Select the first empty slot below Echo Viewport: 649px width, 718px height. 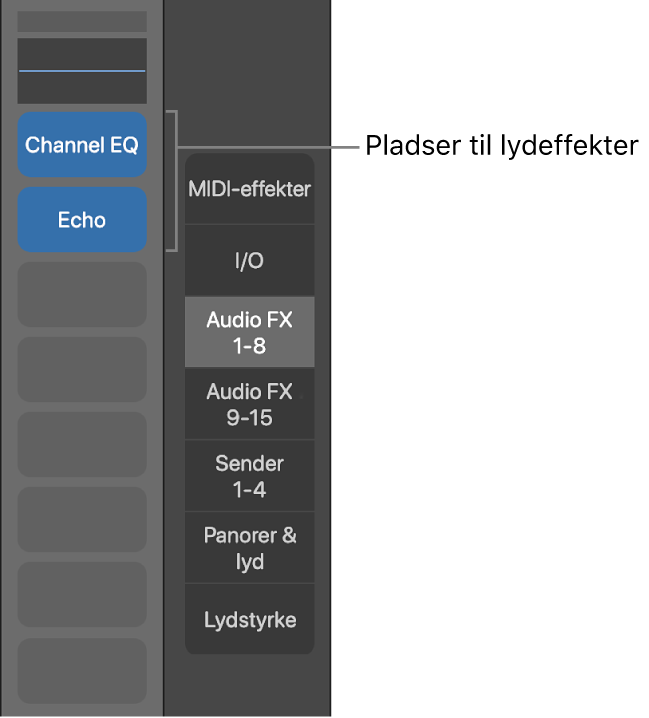[x=82, y=295]
